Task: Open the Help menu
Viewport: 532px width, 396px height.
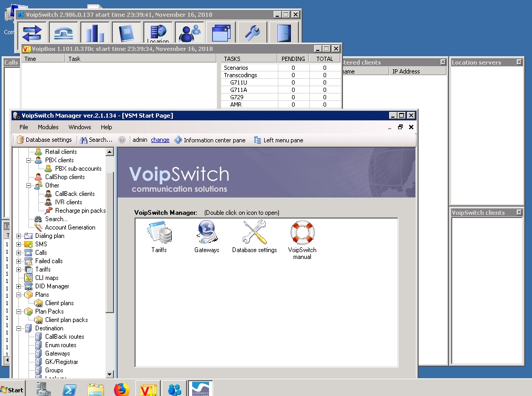Action: (106, 127)
